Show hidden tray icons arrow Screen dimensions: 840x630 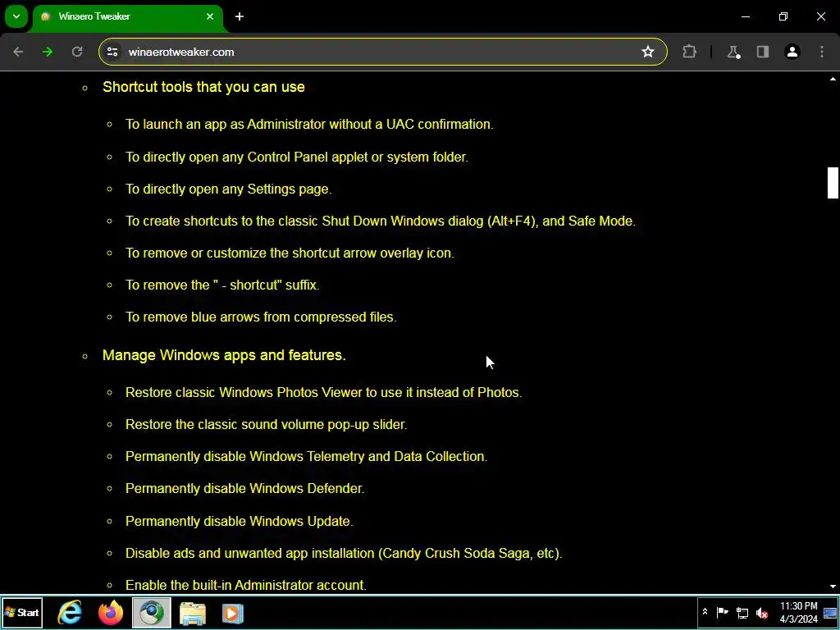coord(705,612)
